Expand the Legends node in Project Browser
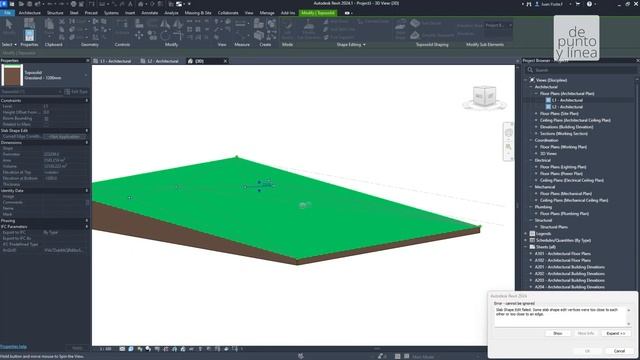The image size is (640, 360). pos(526,234)
